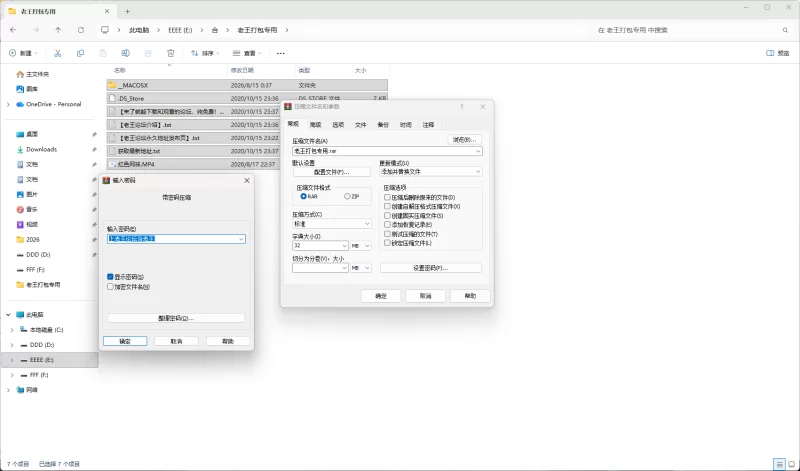Click the 整理密码 organize passwords button

pyautogui.click(x=176, y=318)
